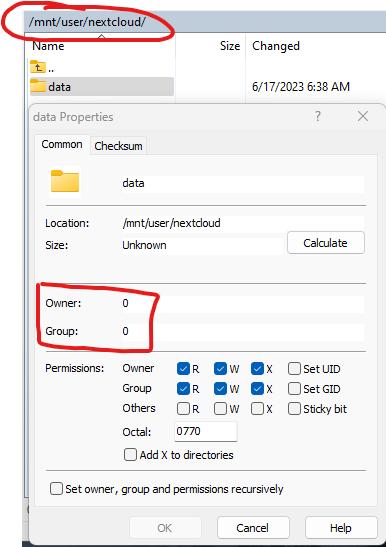Viewport: 386px width, 547px height.
Task: Click the Group field with value 0
Action: click(x=243, y=331)
